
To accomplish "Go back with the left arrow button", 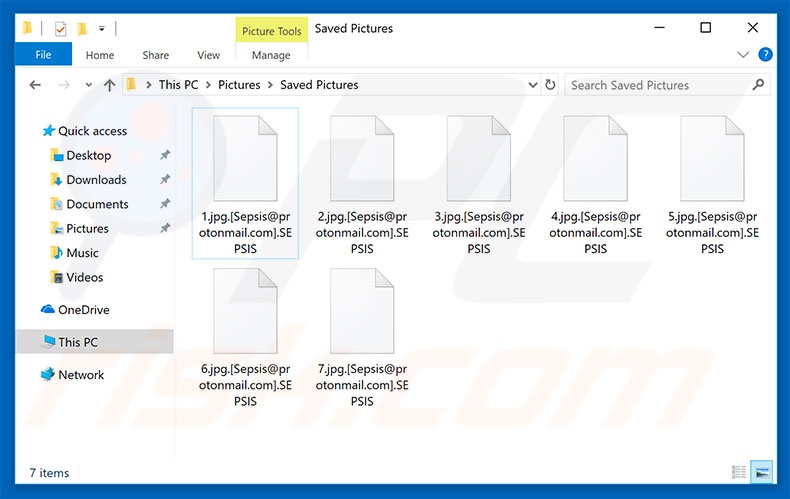I will click(x=35, y=85).
